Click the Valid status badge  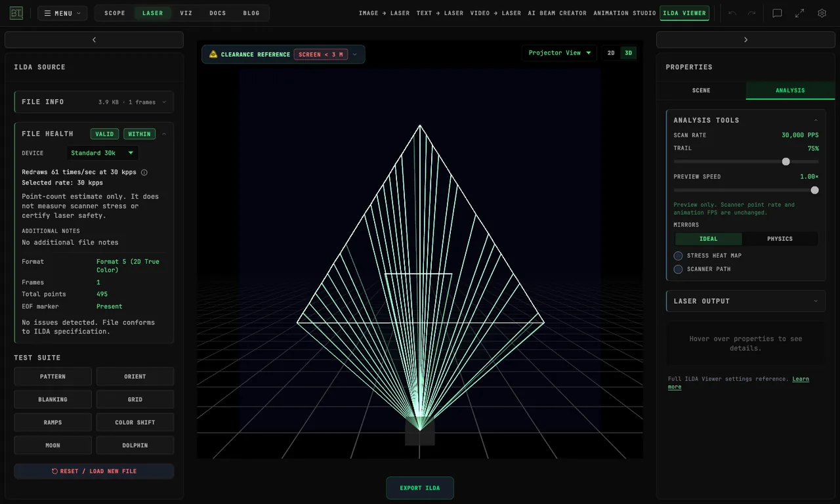point(104,134)
